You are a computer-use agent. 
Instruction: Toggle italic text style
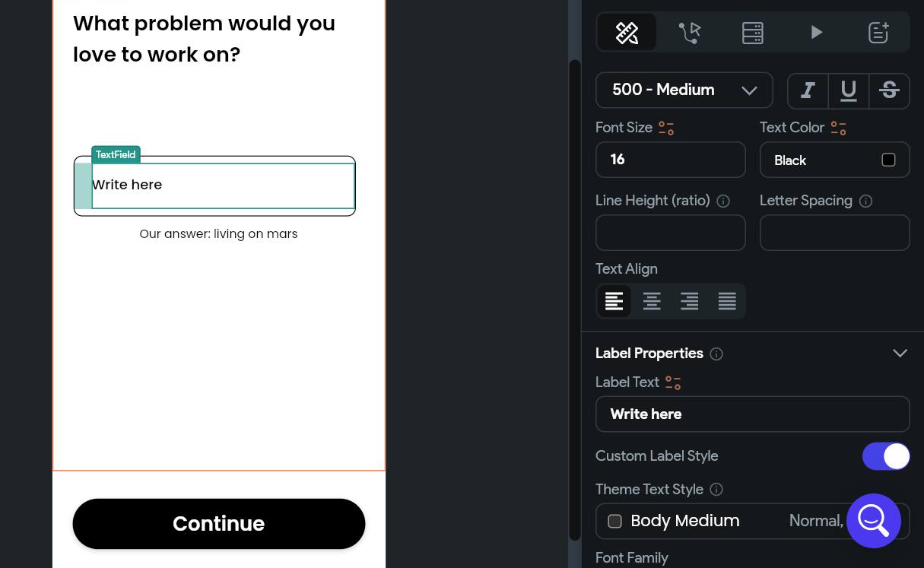[808, 91]
